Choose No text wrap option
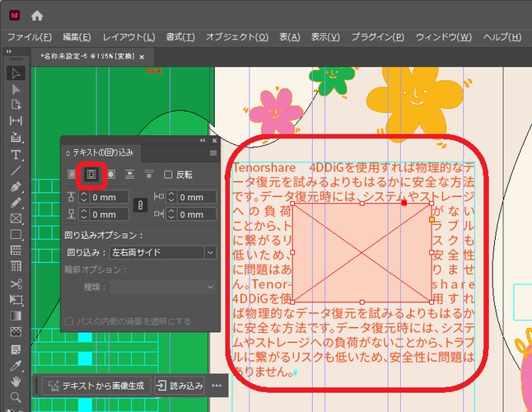 tap(72, 175)
